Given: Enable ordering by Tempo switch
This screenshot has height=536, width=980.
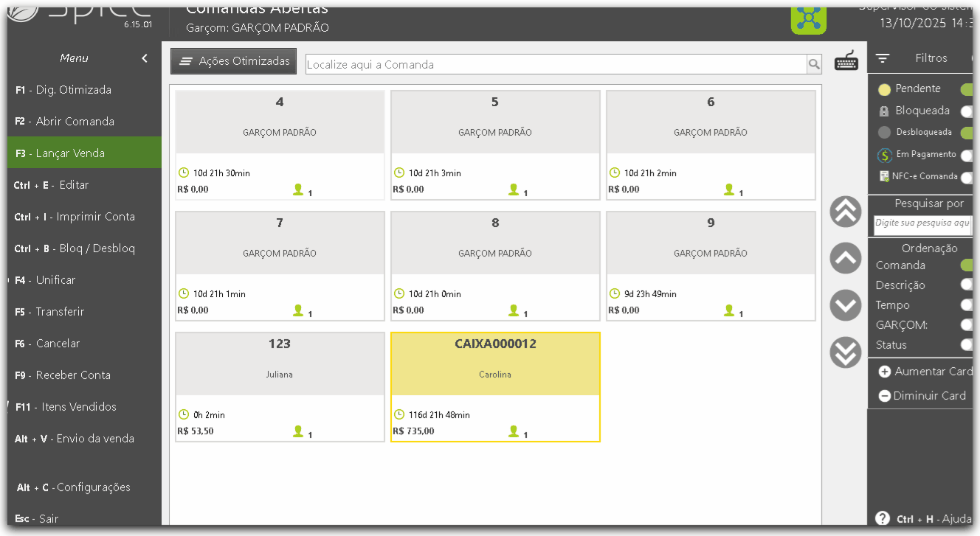Looking at the screenshot, I should coord(966,304).
